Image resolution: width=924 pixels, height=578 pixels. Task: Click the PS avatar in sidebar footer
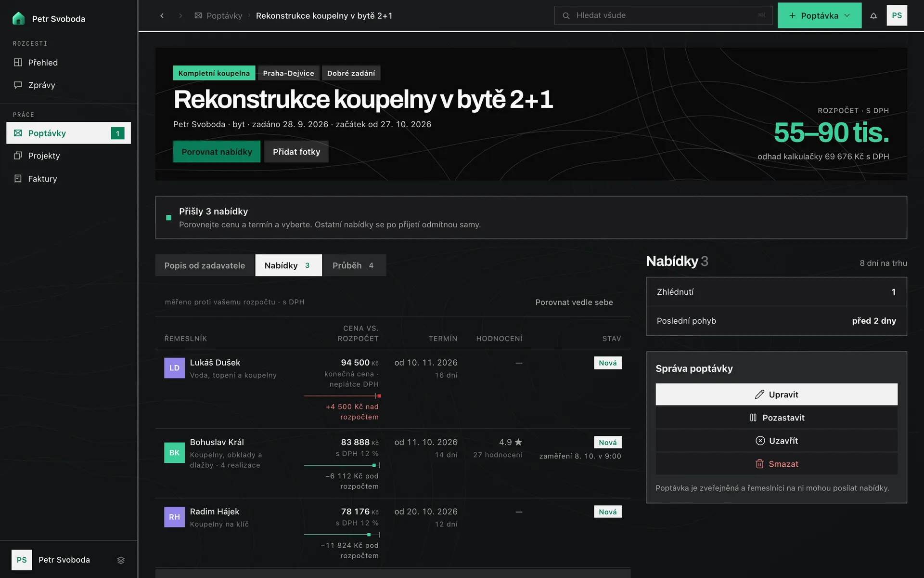(x=22, y=560)
